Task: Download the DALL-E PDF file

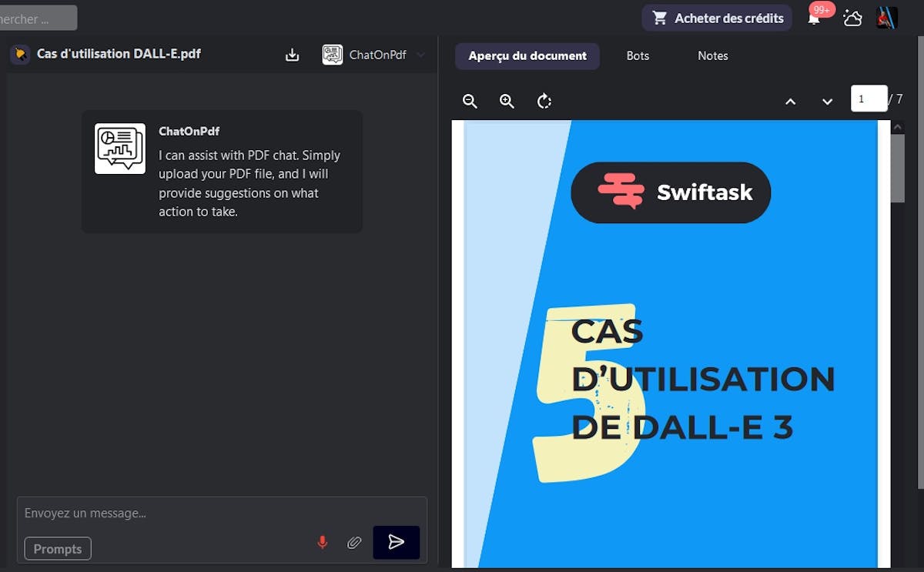Action: point(292,55)
